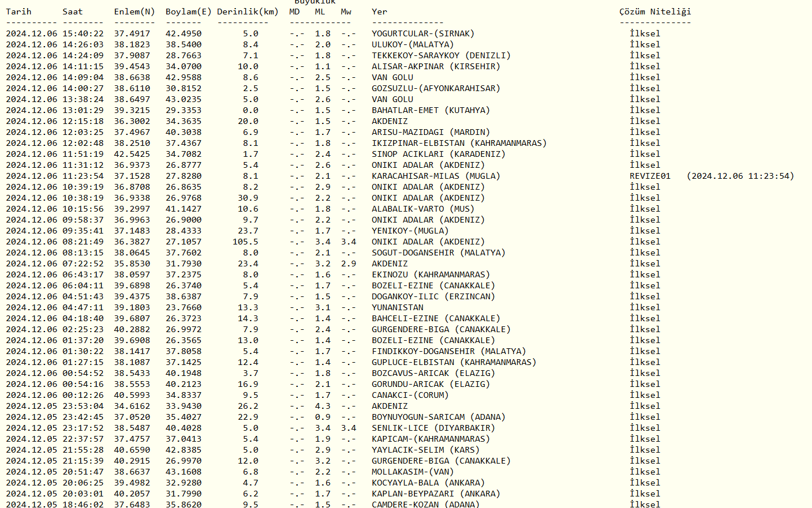Click location CANAKCI-(CORUM)
The width and height of the screenshot is (812, 508).
[410, 395]
